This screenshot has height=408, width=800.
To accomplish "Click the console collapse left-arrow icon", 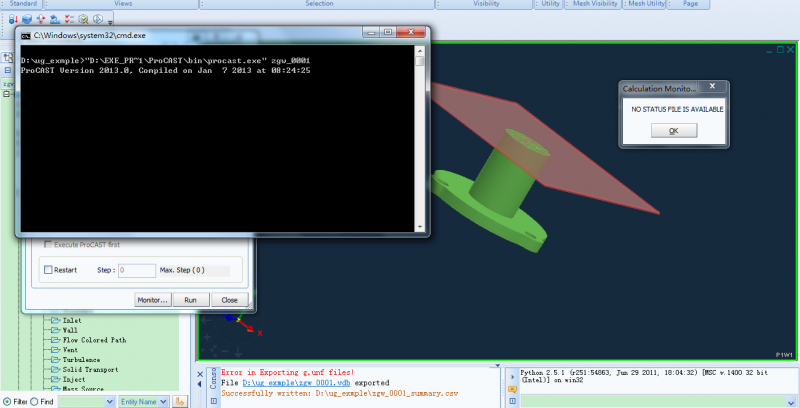I will (200, 384).
